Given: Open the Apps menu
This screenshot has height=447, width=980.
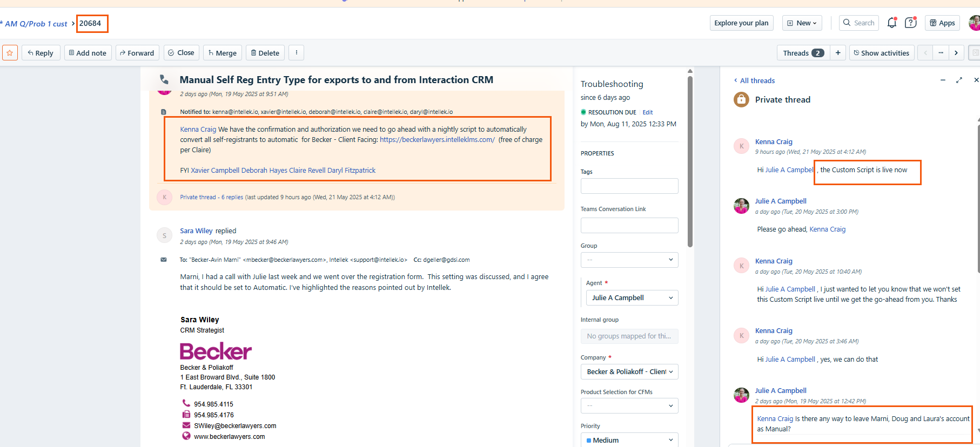Looking at the screenshot, I should pos(942,23).
